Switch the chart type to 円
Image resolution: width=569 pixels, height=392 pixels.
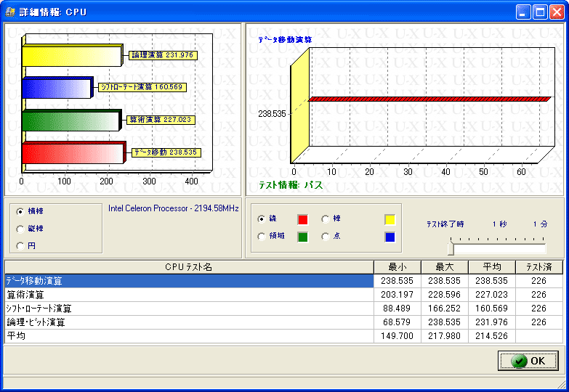(x=20, y=246)
